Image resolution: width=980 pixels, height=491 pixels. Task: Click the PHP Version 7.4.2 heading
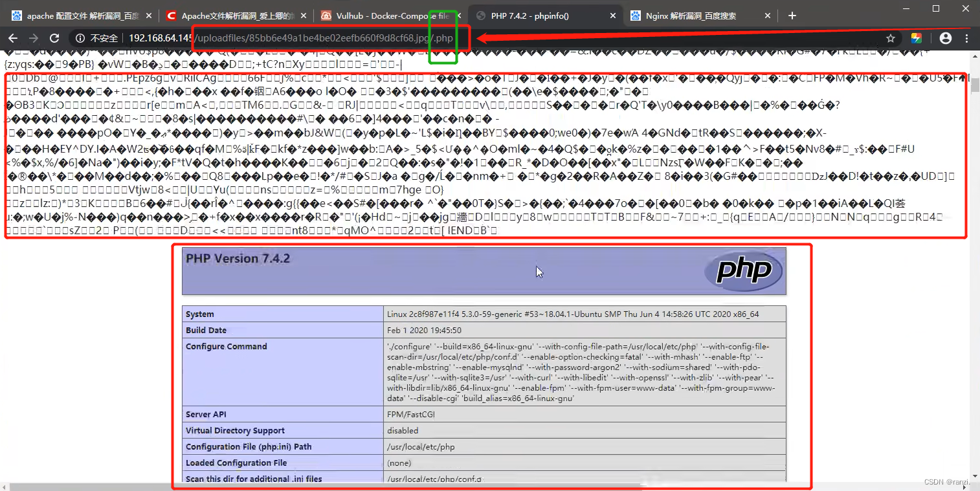tap(238, 259)
